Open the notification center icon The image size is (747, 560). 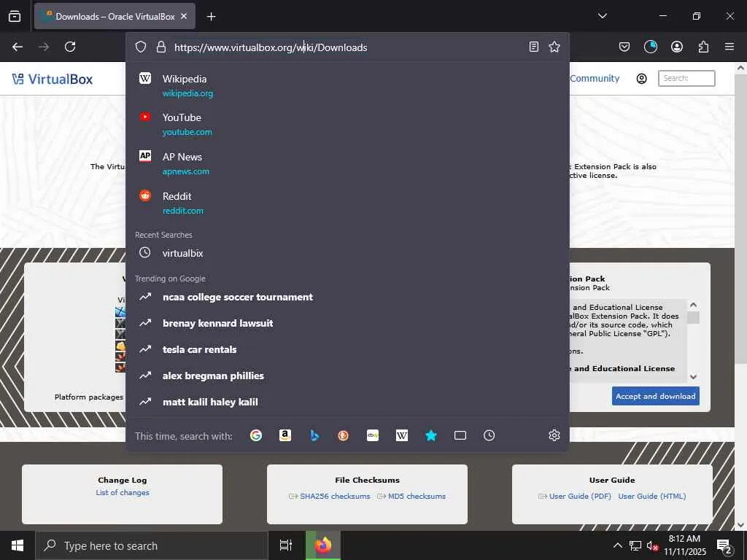pyautogui.click(x=724, y=546)
